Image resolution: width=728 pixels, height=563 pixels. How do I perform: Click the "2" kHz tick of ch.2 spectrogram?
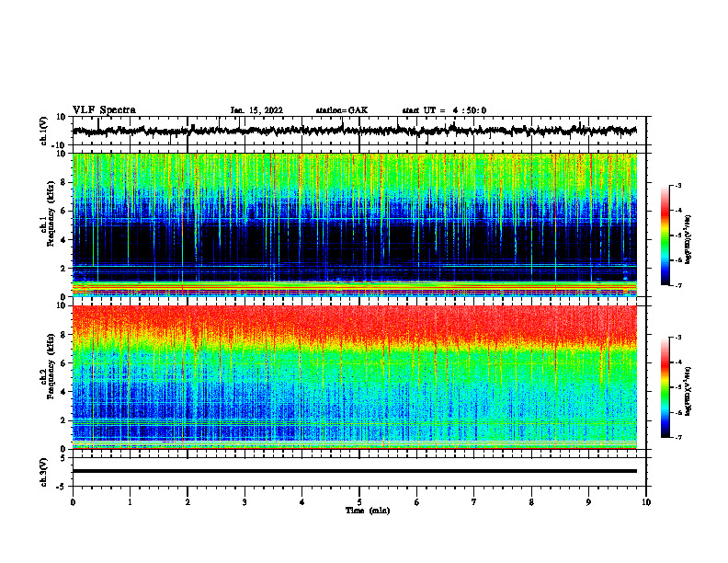[63, 420]
